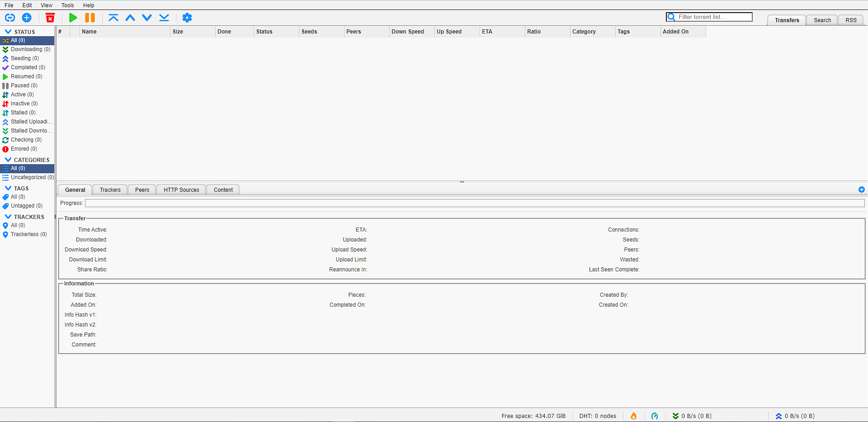Open the Edit menu
Screen dimensions: 868x422
click(27, 5)
